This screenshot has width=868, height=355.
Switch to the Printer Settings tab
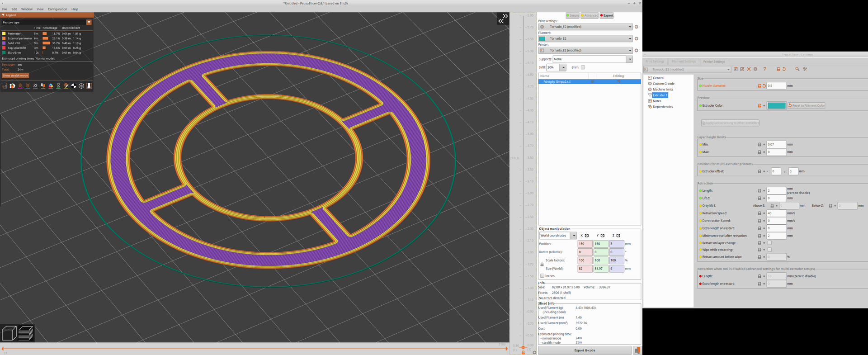[x=714, y=62]
